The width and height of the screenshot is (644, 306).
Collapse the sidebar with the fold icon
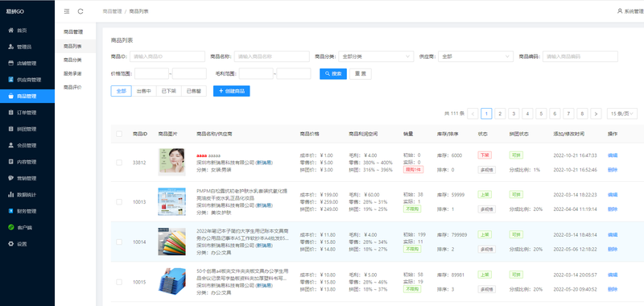(x=67, y=11)
